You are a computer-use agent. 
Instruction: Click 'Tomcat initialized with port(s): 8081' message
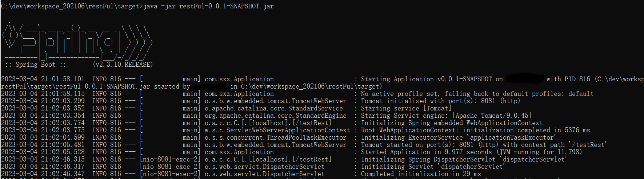[x=440, y=101]
